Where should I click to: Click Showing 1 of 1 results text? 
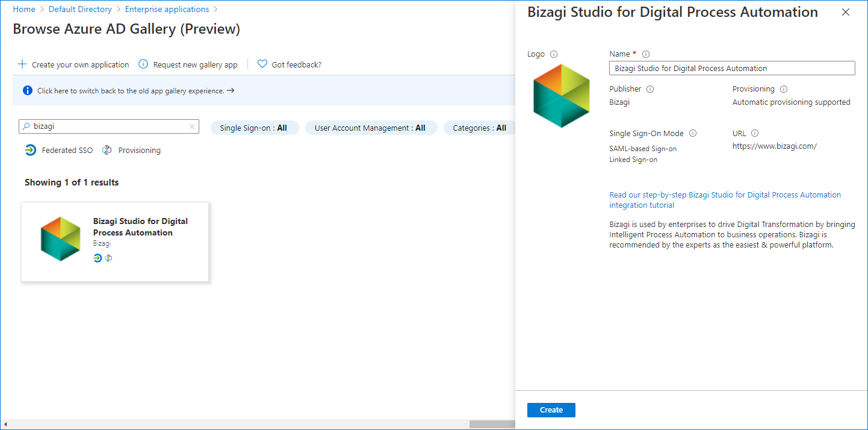pyautogui.click(x=72, y=182)
